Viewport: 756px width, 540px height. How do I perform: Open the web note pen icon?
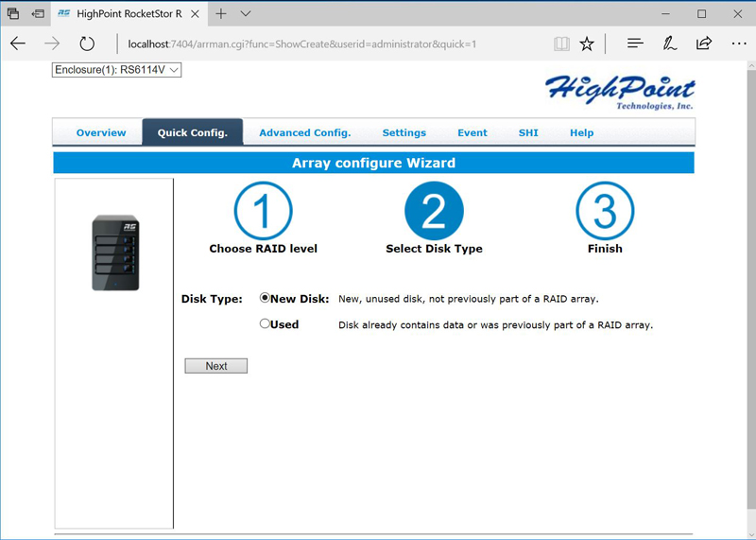coord(669,44)
